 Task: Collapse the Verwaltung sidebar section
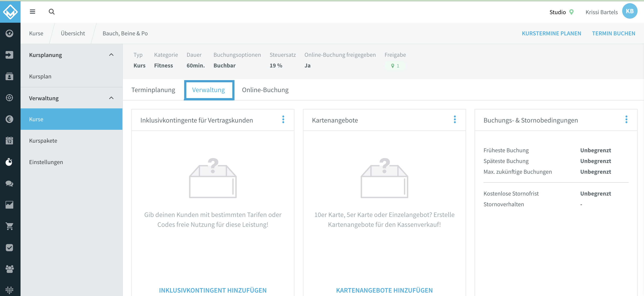click(111, 98)
